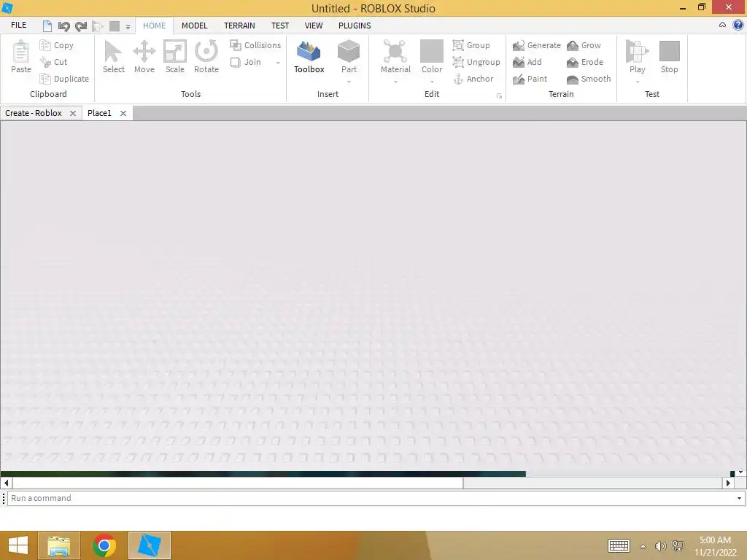Click the Play test button
Viewport: 747px width, 560px height.
coord(637,57)
